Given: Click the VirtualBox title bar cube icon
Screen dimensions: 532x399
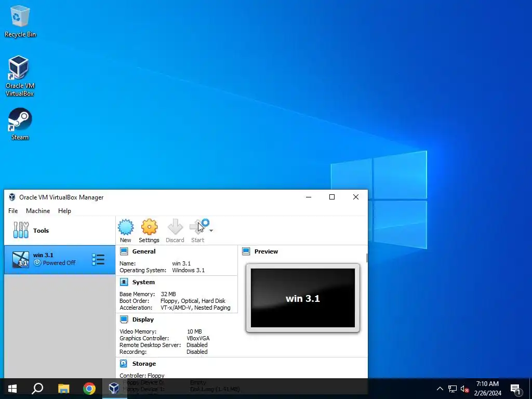Looking at the screenshot, I should tap(12, 197).
